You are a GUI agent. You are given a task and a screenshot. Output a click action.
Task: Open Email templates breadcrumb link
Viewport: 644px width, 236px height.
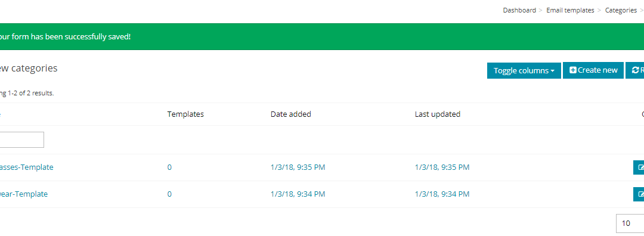[x=570, y=10]
